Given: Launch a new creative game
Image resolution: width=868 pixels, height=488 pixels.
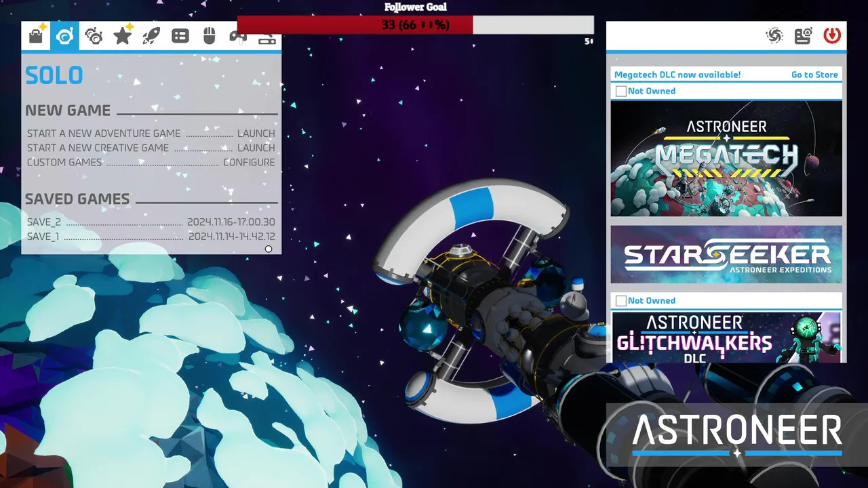Looking at the screenshot, I should pyautogui.click(x=151, y=148).
